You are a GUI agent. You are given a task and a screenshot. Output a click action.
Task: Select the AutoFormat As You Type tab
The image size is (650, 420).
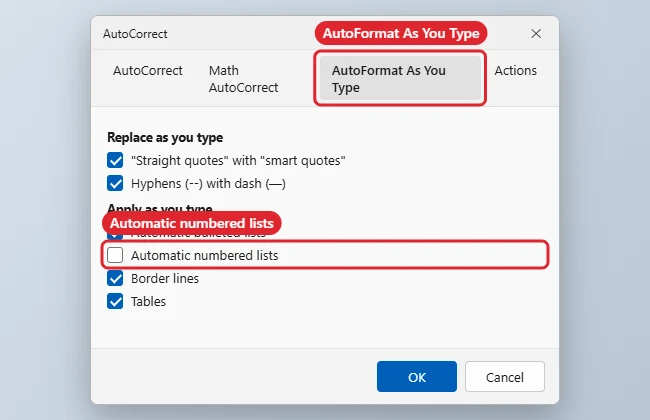[x=400, y=79]
